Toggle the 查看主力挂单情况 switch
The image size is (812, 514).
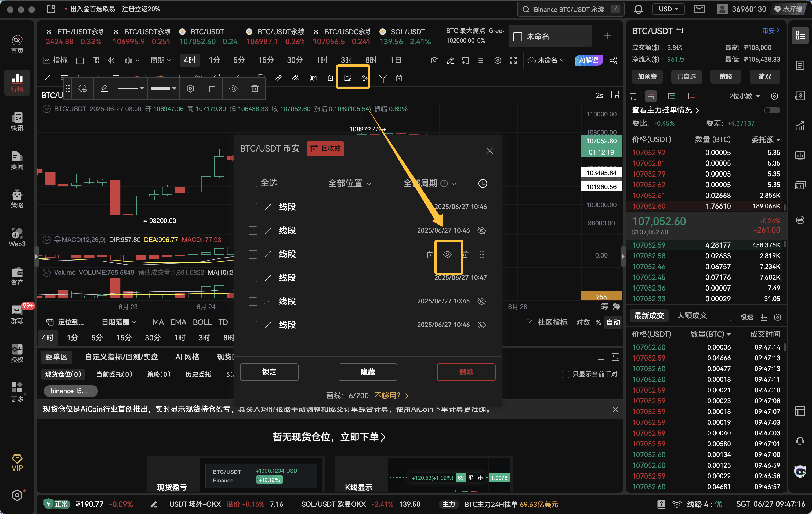[772, 110]
